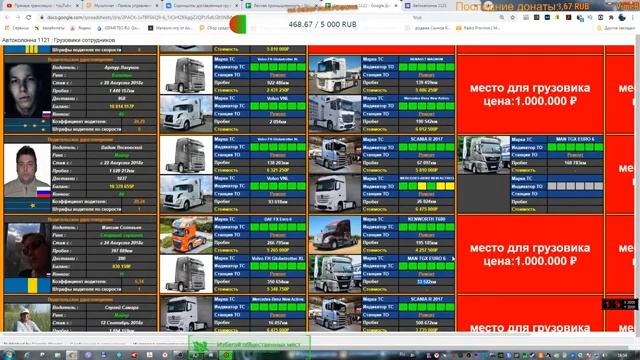Screen dimensions: 640x360
Task: Select the active 1121 Google Docs tab
Action: point(361,6)
